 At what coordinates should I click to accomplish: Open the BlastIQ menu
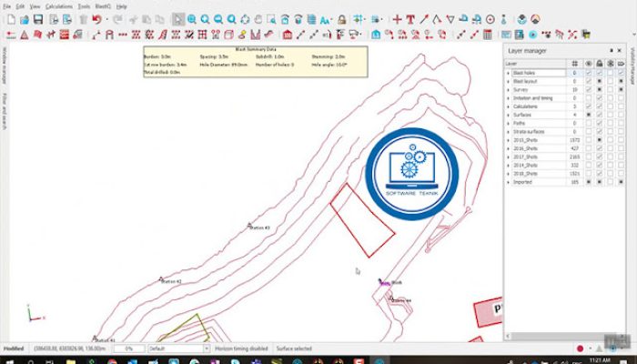coord(103,6)
